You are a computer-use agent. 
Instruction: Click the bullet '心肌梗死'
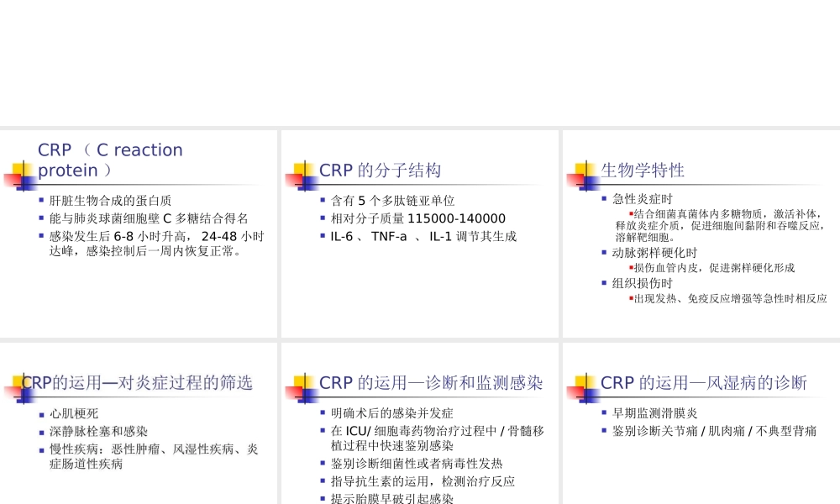pos(74,413)
